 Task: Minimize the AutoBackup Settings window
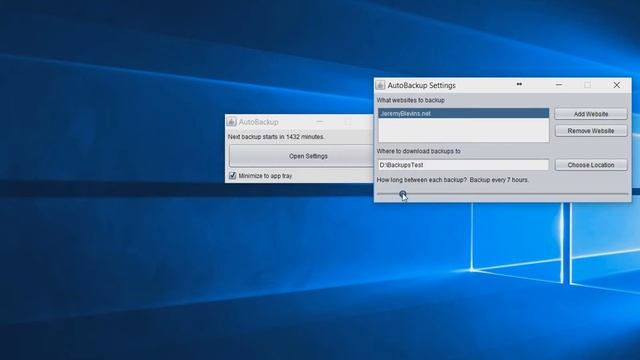559,85
